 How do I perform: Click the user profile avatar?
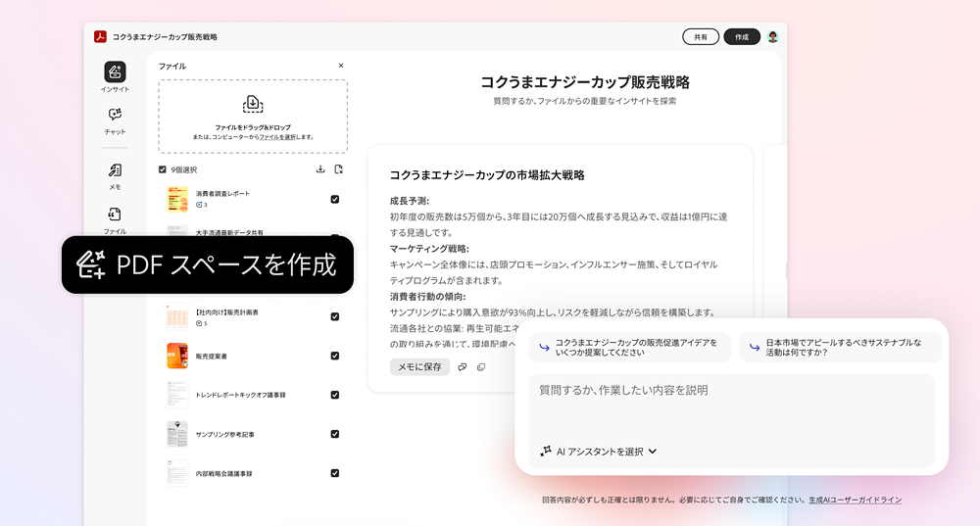772,37
